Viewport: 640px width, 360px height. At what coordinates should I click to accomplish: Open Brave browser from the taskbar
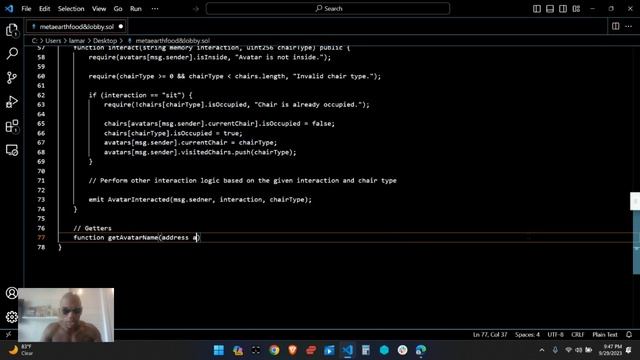[x=293, y=350]
